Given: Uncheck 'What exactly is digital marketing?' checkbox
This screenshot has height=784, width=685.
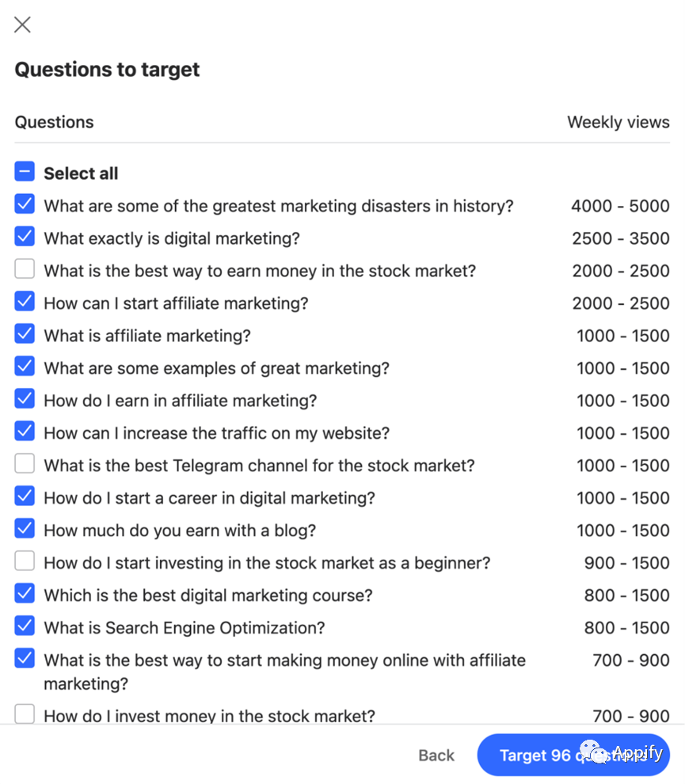Looking at the screenshot, I should [25, 237].
